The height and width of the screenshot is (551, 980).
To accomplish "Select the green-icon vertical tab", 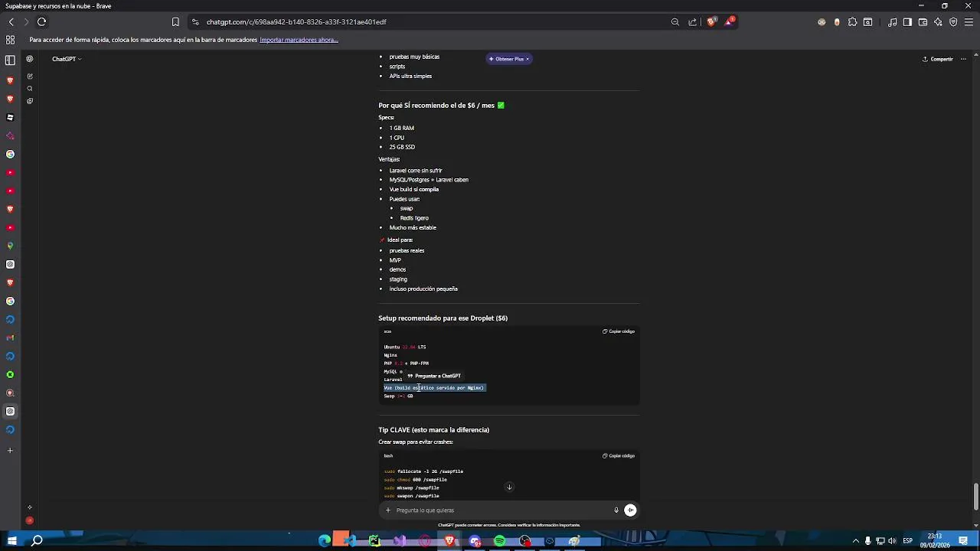I will [x=10, y=374].
